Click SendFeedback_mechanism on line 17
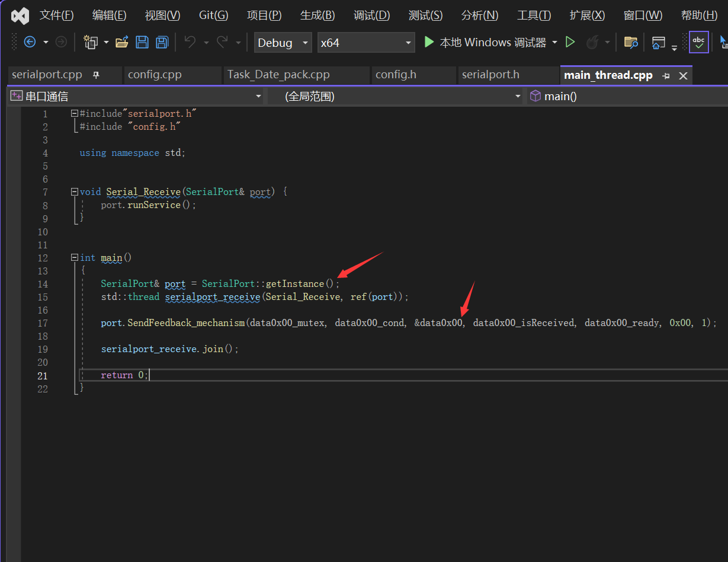Image resolution: width=728 pixels, height=562 pixels. [186, 323]
